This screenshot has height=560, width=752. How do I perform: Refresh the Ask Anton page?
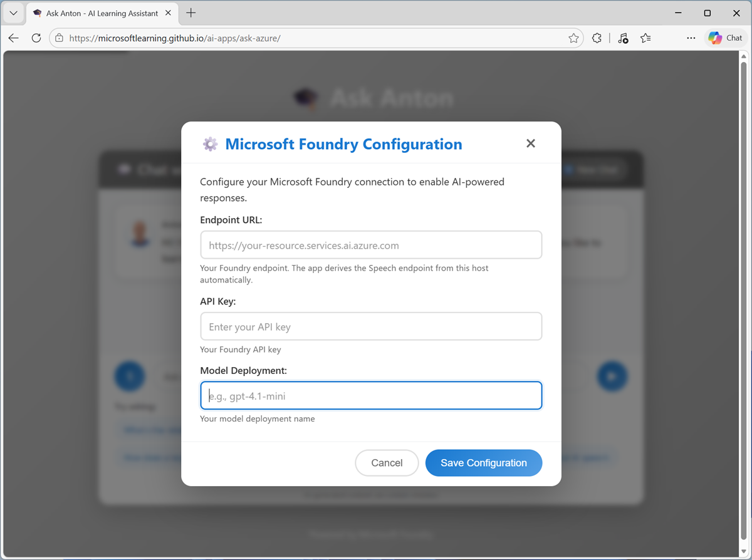point(36,38)
